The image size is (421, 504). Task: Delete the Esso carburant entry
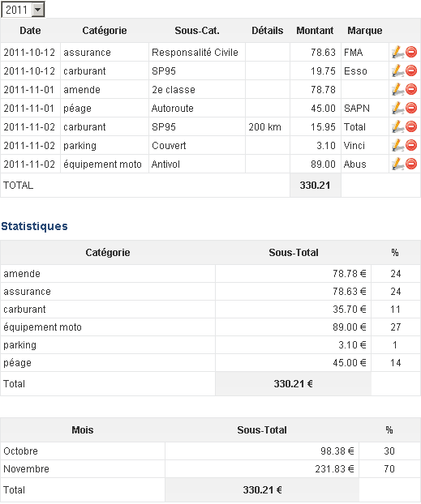click(x=411, y=70)
